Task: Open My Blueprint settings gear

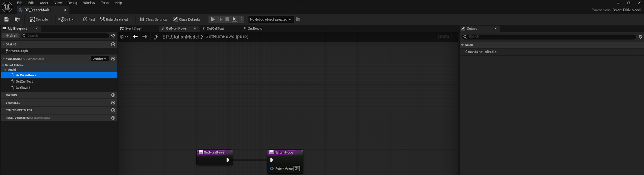Action: 113,36
